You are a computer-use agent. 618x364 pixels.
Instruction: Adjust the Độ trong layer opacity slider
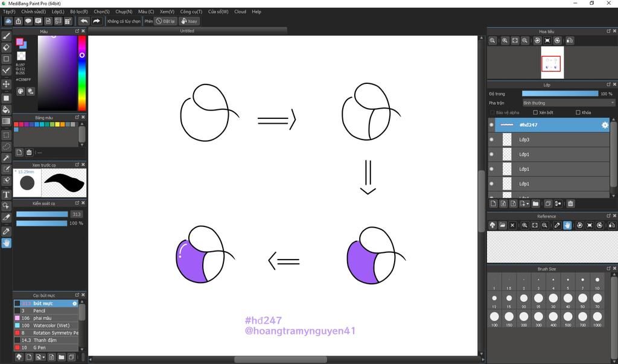[559, 94]
